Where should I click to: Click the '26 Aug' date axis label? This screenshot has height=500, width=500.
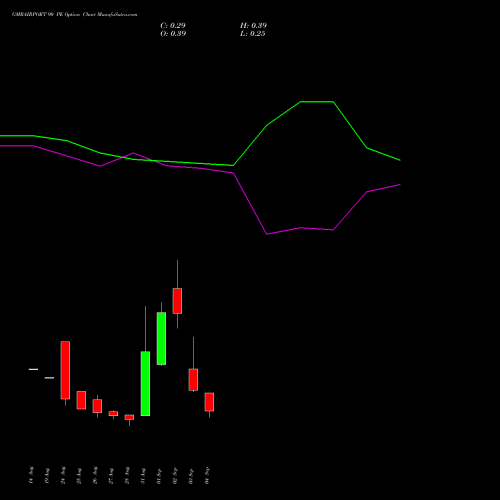(x=95, y=476)
